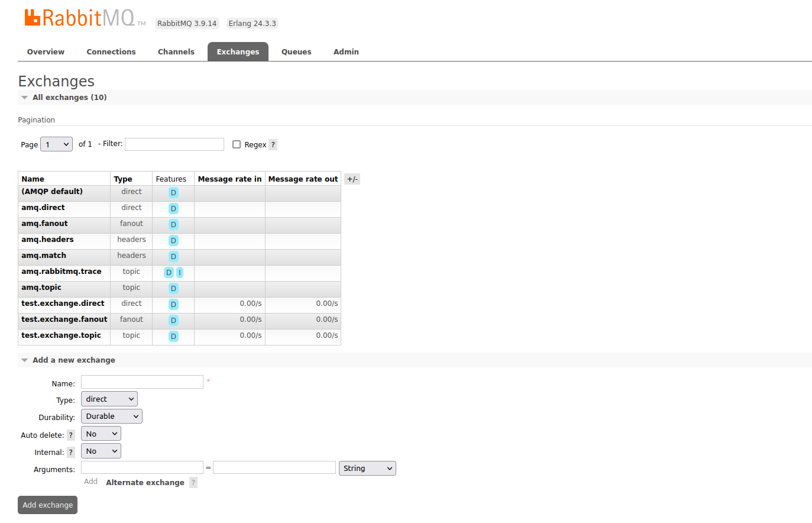This screenshot has height=523, width=812.
Task: Select the Exchanges tab
Action: point(238,52)
